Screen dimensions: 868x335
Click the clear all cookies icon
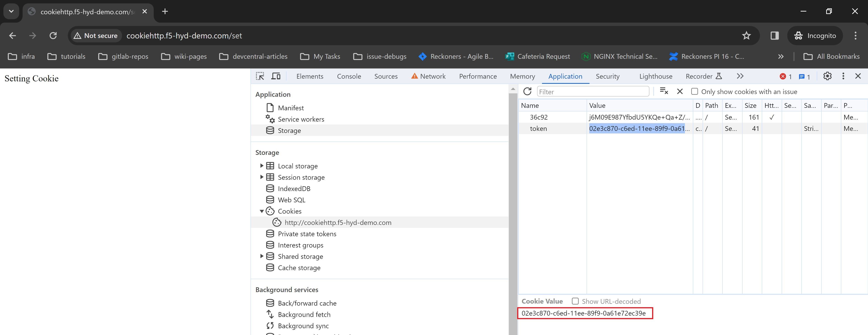[664, 91]
